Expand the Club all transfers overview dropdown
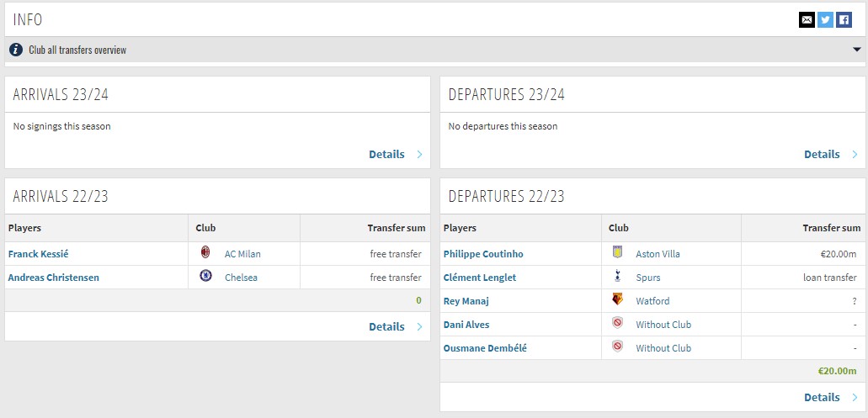The height and width of the screenshot is (418, 868). tap(857, 50)
